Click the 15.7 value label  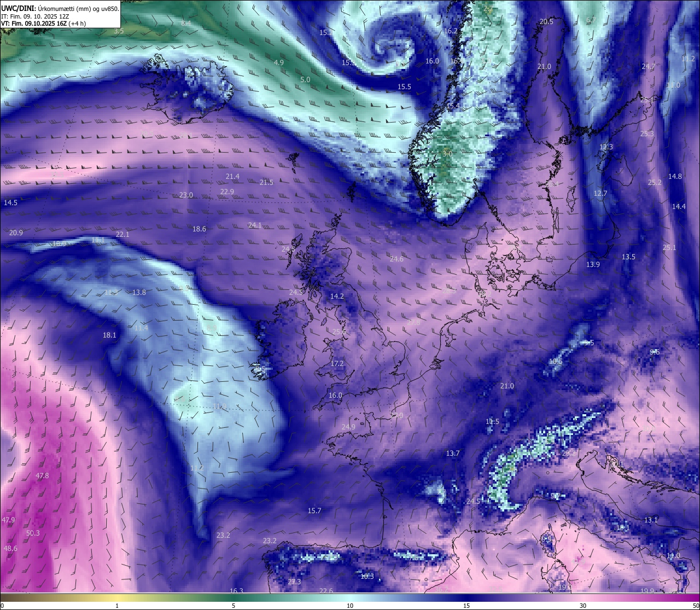314,510
